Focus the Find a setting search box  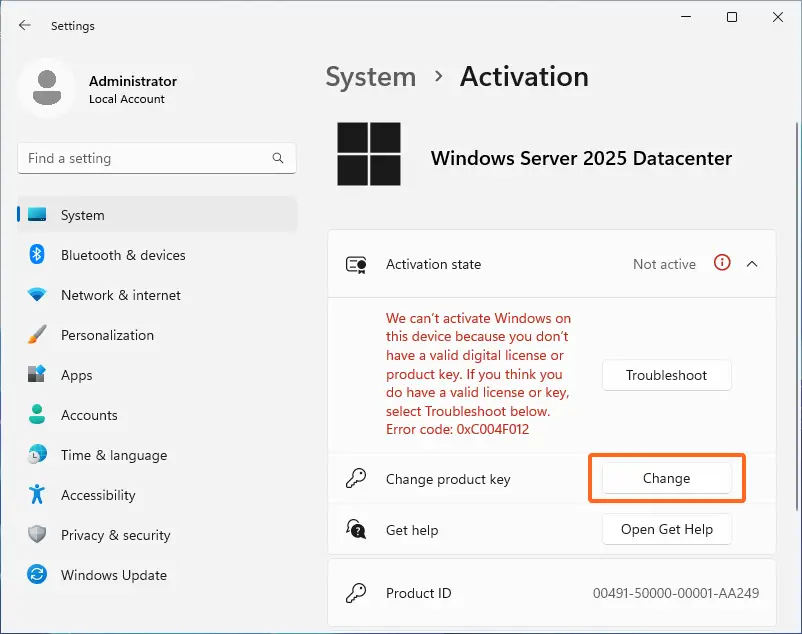tap(157, 158)
